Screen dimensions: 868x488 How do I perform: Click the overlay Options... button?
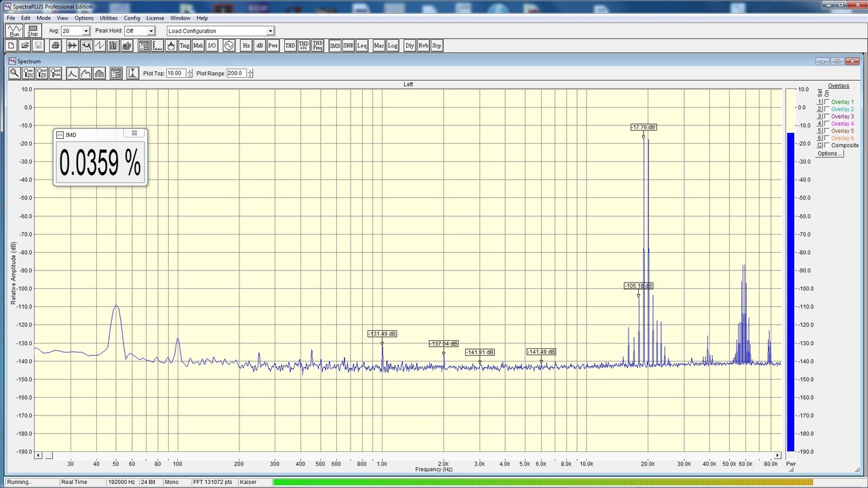(829, 154)
